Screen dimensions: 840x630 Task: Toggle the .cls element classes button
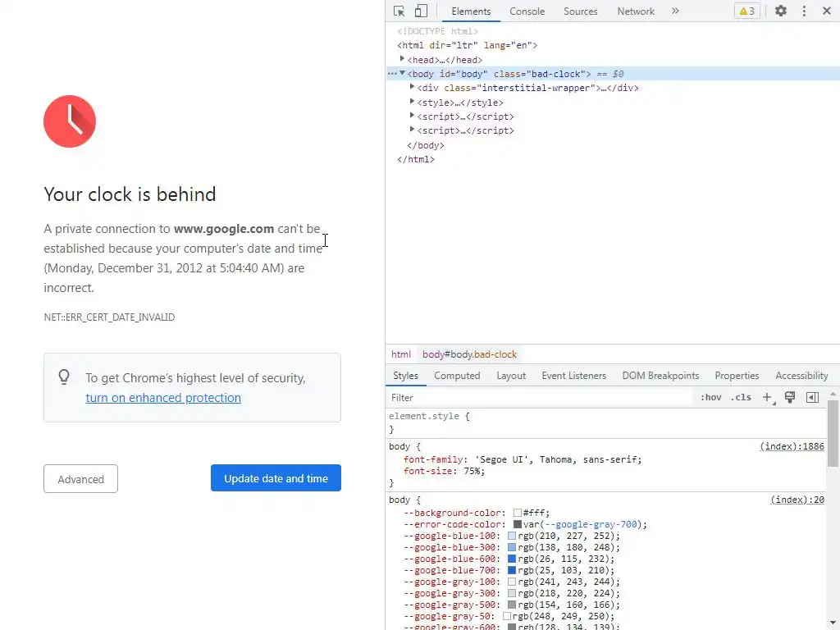point(741,398)
